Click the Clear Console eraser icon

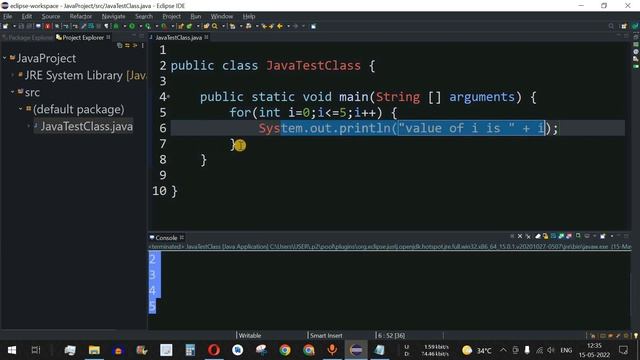tap(538, 236)
